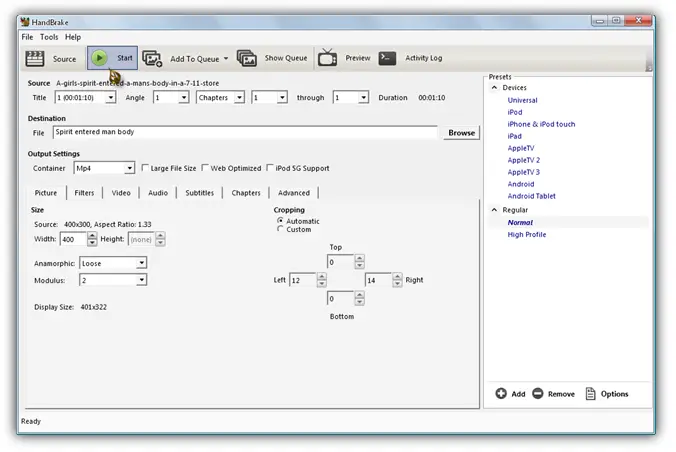Click the Activity Log terminal icon
676x452 pixels.
pyautogui.click(x=387, y=58)
